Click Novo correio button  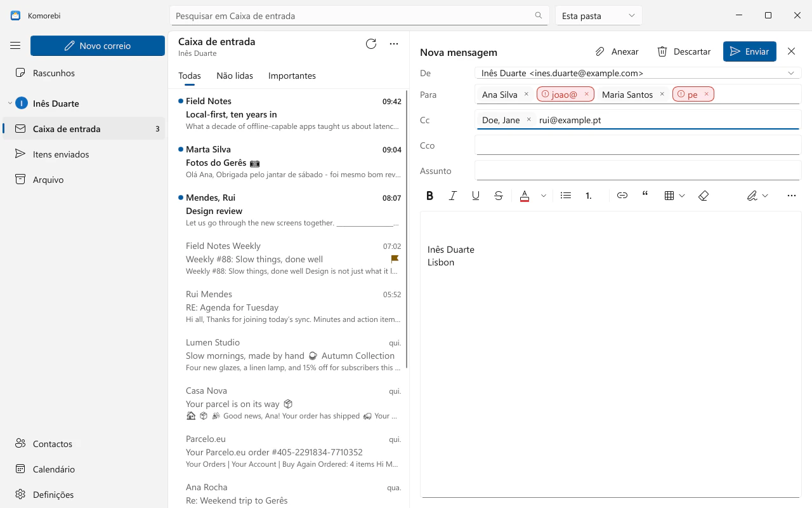coord(98,46)
